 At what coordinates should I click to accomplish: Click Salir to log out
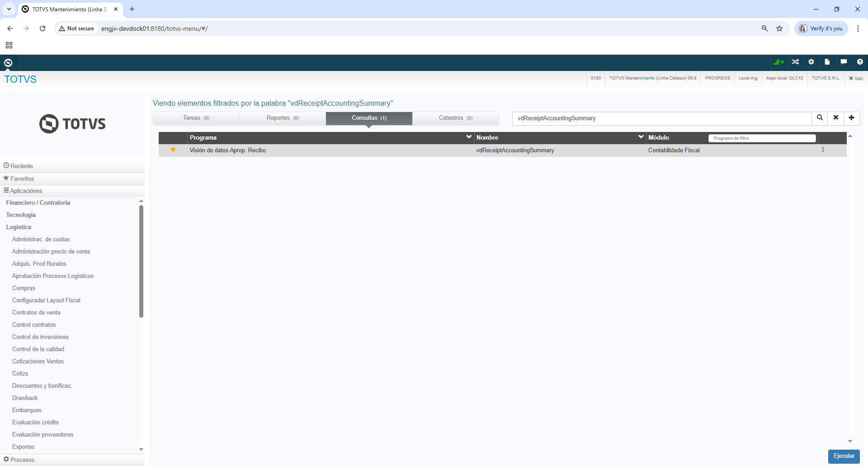[x=856, y=78]
